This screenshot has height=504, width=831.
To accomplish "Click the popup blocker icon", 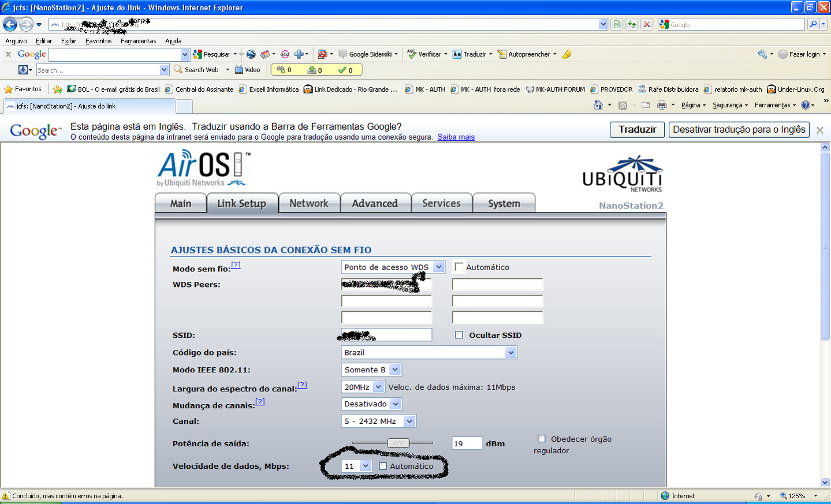I will click(x=322, y=54).
